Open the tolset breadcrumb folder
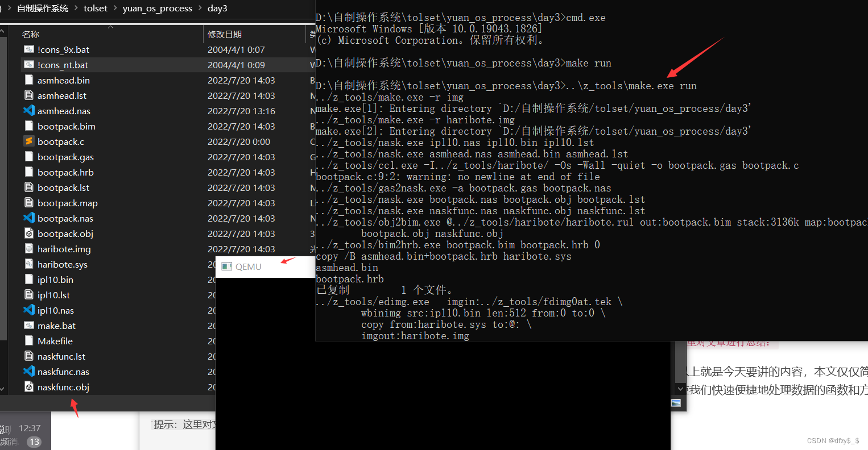Screen dimensions: 868x450 [x=96, y=8]
